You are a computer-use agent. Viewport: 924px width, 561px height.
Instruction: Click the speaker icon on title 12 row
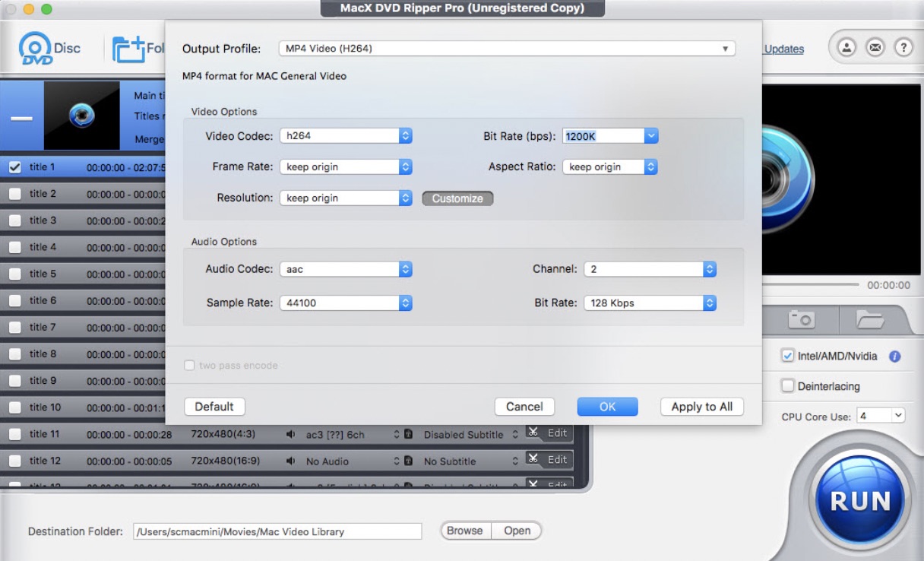click(x=291, y=461)
